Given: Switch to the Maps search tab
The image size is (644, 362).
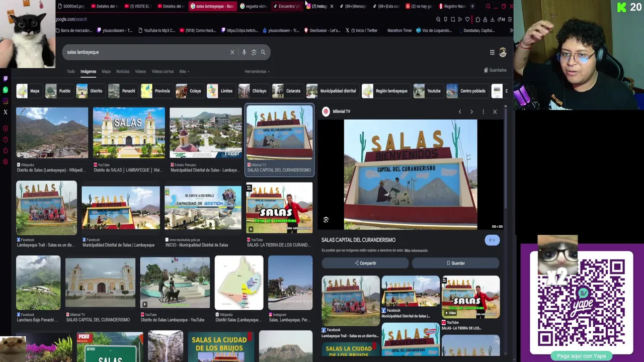Looking at the screenshot, I should (106, 71).
